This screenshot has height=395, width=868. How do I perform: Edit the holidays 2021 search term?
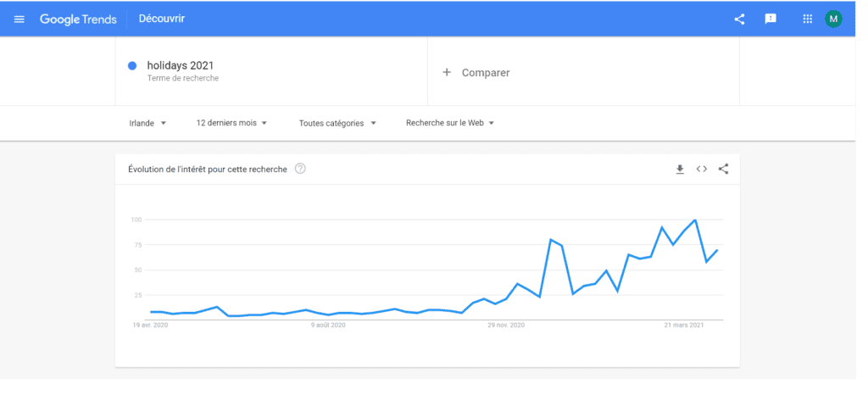181,66
